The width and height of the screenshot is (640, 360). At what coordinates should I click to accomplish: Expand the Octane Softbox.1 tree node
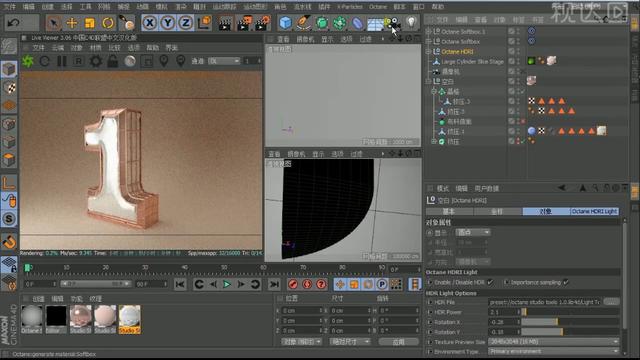[428, 31]
